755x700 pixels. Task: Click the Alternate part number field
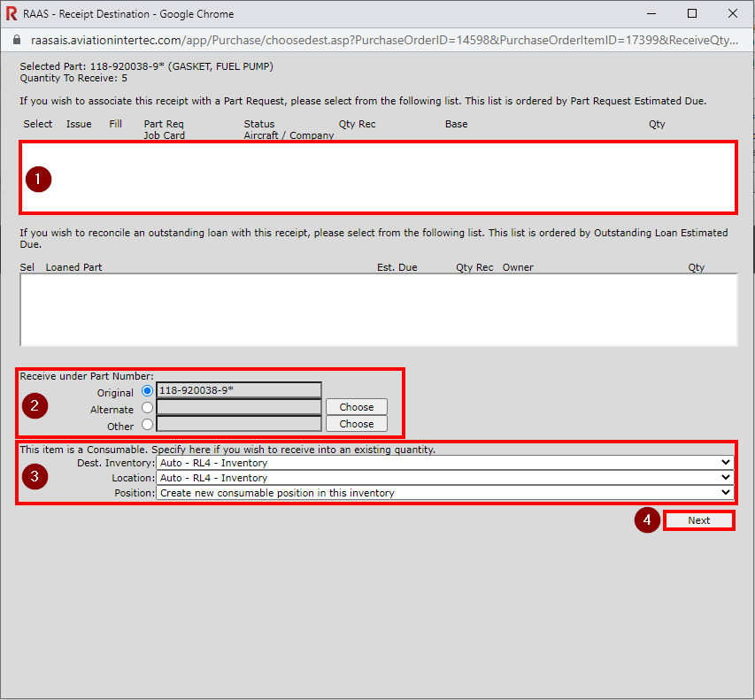(x=238, y=407)
